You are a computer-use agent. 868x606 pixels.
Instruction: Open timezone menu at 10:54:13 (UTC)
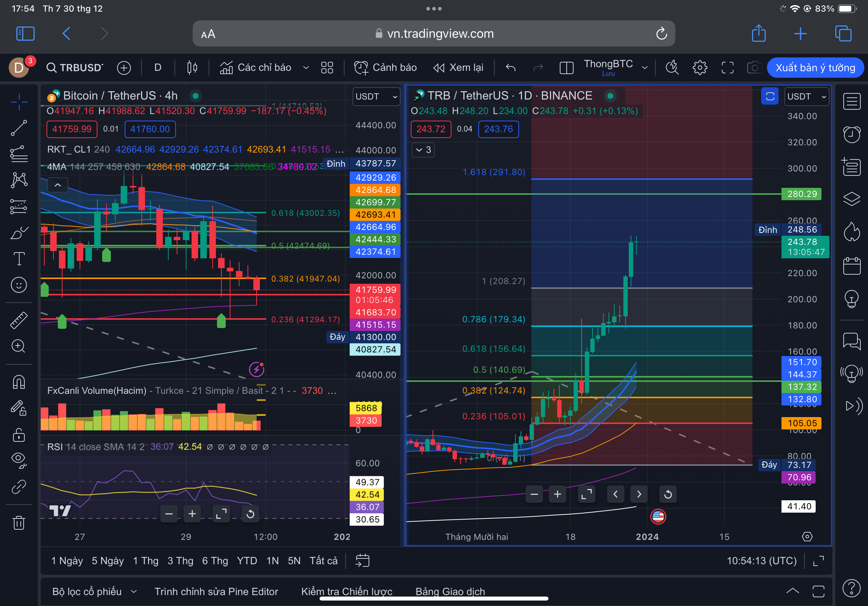coord(761,561)
